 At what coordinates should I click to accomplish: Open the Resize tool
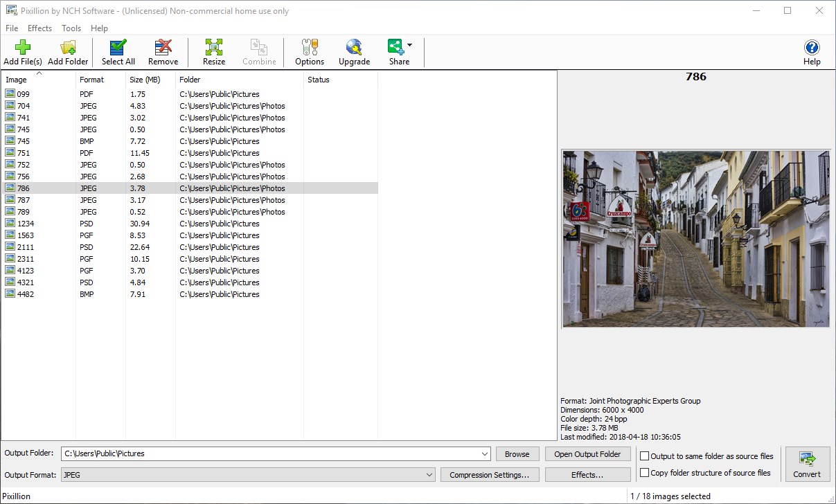pos(213,47)
